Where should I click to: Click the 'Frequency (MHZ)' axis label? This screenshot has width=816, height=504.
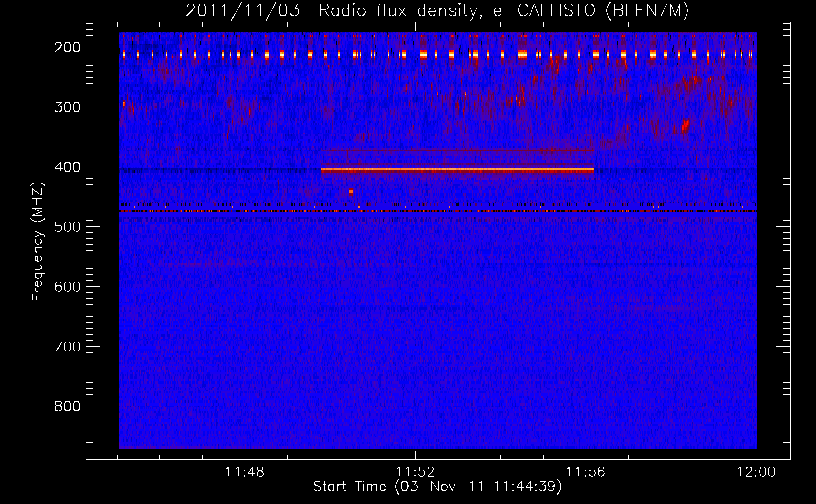click(x=38, y=241)
